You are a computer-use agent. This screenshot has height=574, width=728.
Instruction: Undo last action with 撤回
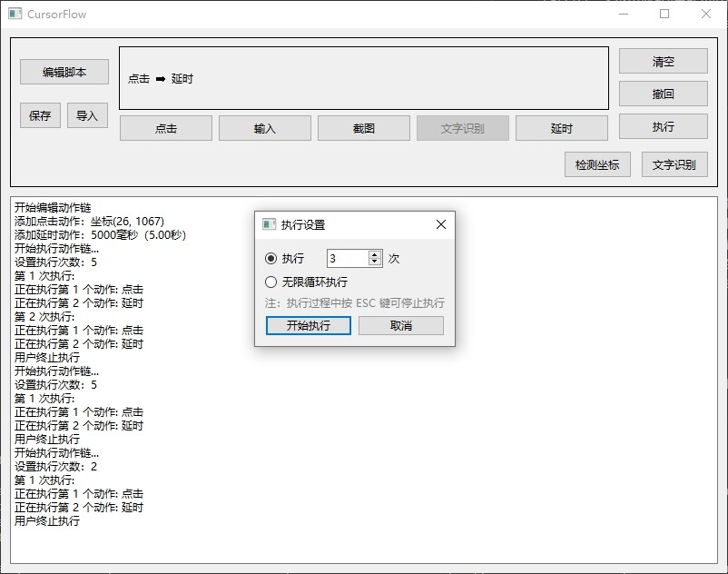(x=663, y=94)
